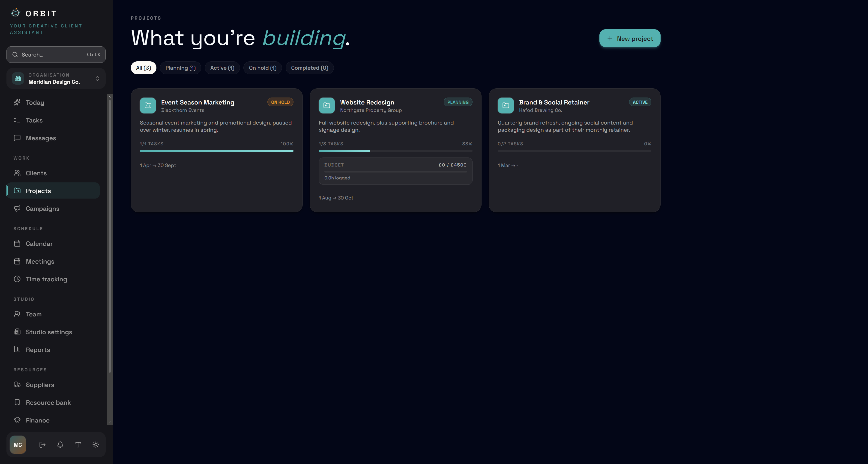Open the Calendar icon in the sidebar
The width and height of the screenshot is (868, 464).
coord(17,244)
